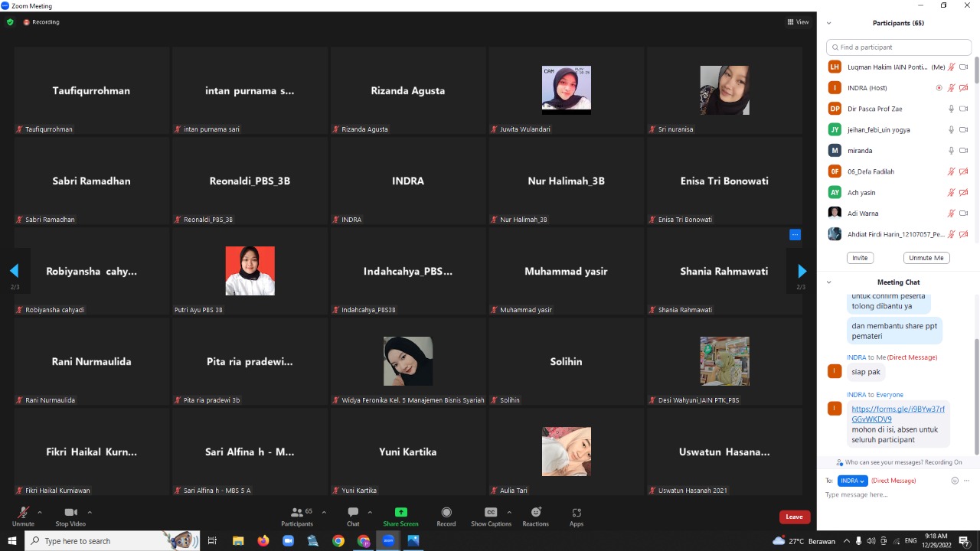
Task: Go to next page of video gallery
Action: [x=802, y=271]
